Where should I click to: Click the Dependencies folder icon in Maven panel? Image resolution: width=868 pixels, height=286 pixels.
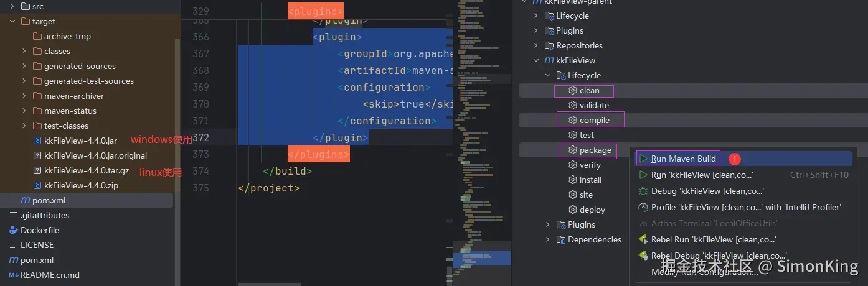560,239
